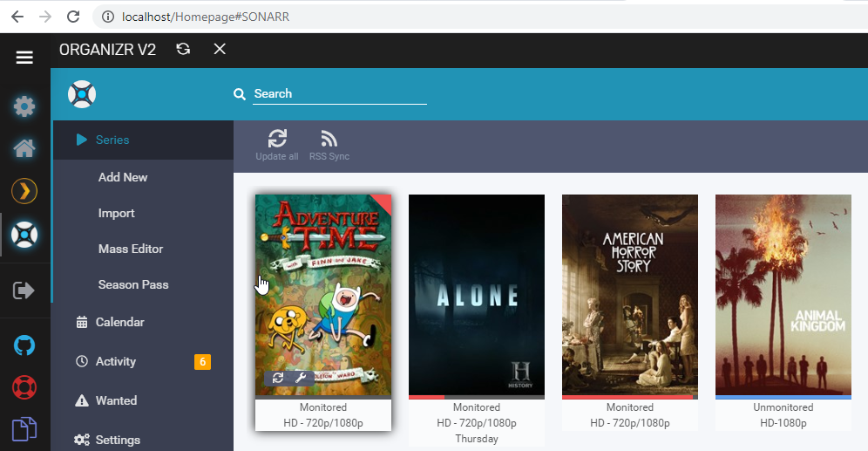Open the Adventure Time poster

point(323,296)
